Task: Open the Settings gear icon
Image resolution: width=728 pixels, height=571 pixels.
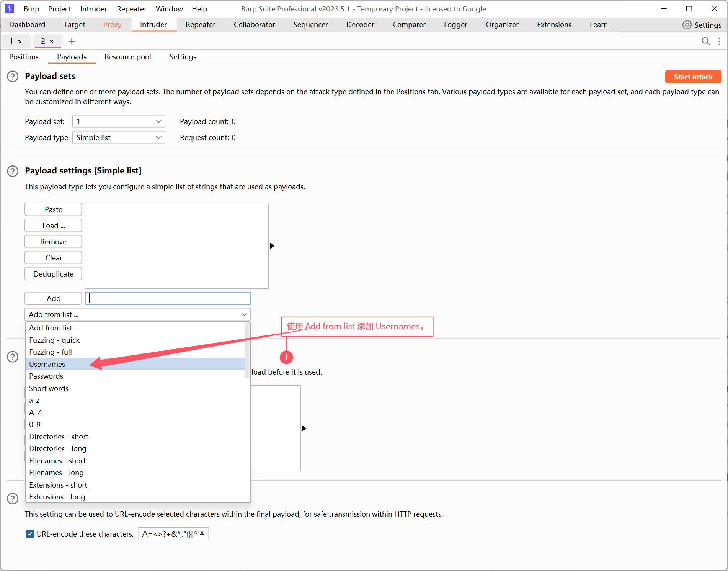Action: point(687,25)
